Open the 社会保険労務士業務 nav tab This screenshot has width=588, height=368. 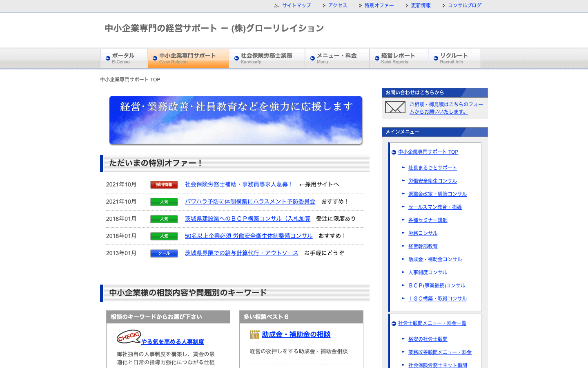coord(267,58)
